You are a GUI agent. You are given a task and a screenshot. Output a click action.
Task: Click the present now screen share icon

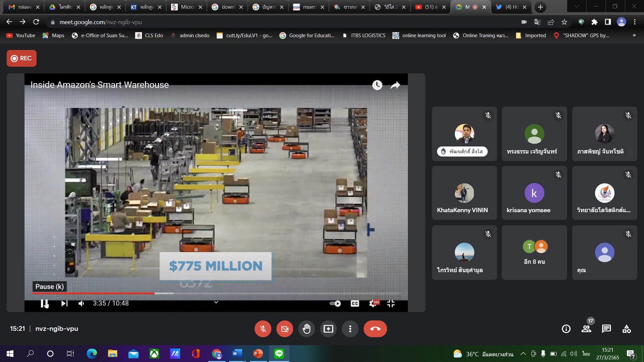[328, 329]
